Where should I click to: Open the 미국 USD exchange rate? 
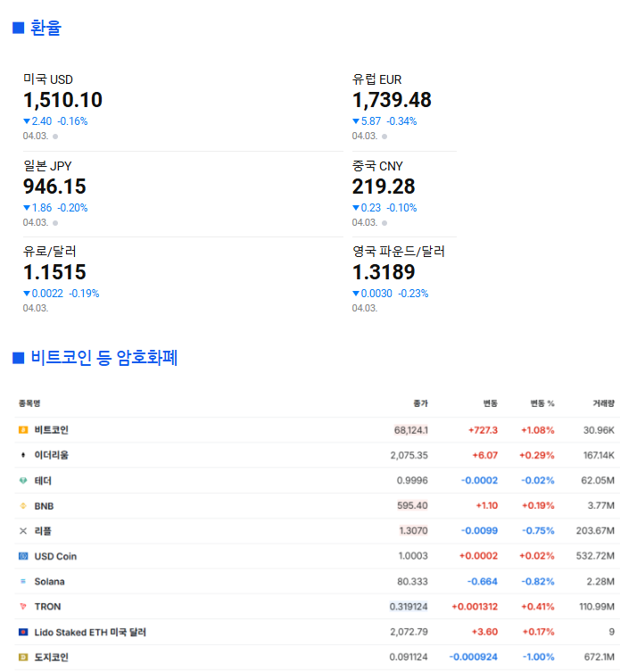(62, 100)
